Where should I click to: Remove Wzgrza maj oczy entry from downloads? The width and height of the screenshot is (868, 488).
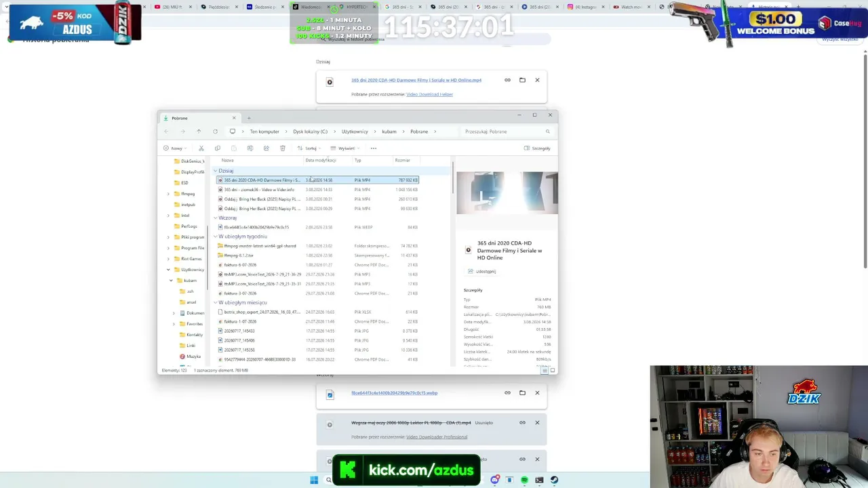point(537,422)
